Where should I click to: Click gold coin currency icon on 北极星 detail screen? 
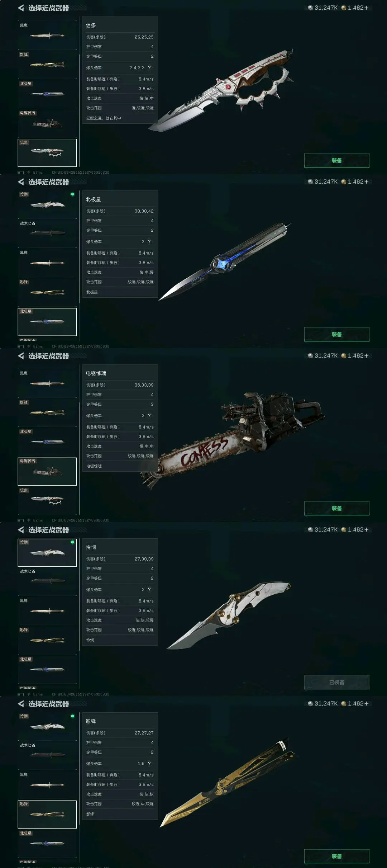click(344, 182)
